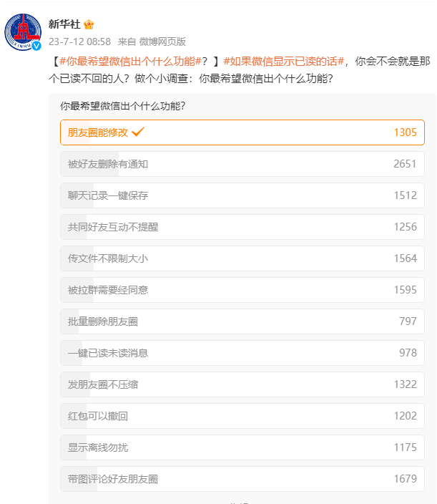
Task: Pick the 发朋友圈不压缩 choice
Action: point(242,384)
